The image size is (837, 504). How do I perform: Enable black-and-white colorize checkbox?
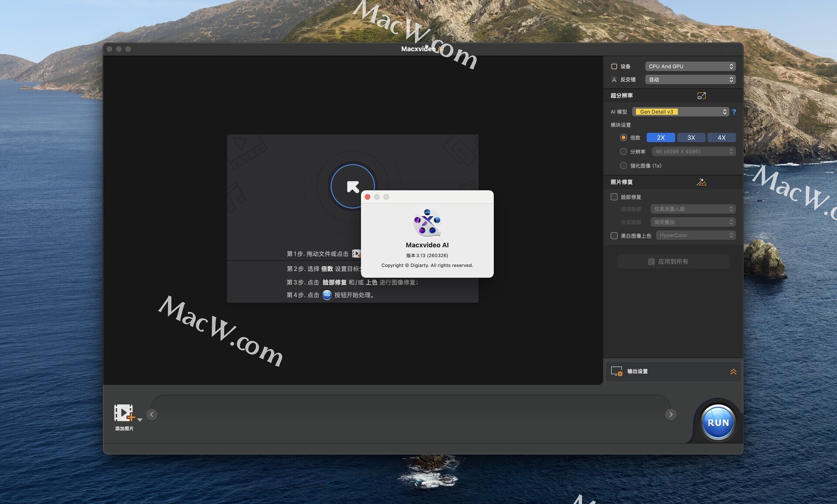click(x=614, y=236)
